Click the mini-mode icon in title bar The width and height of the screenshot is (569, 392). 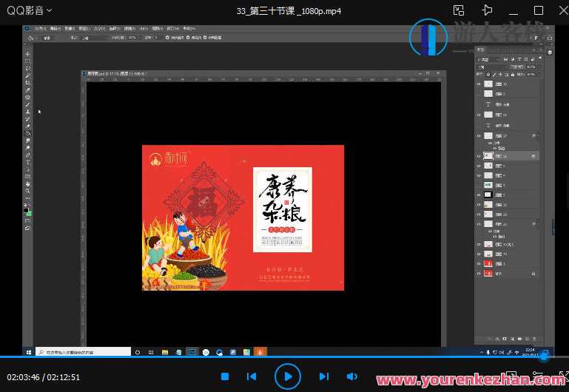pyautogui.click(x=459, y=10)
